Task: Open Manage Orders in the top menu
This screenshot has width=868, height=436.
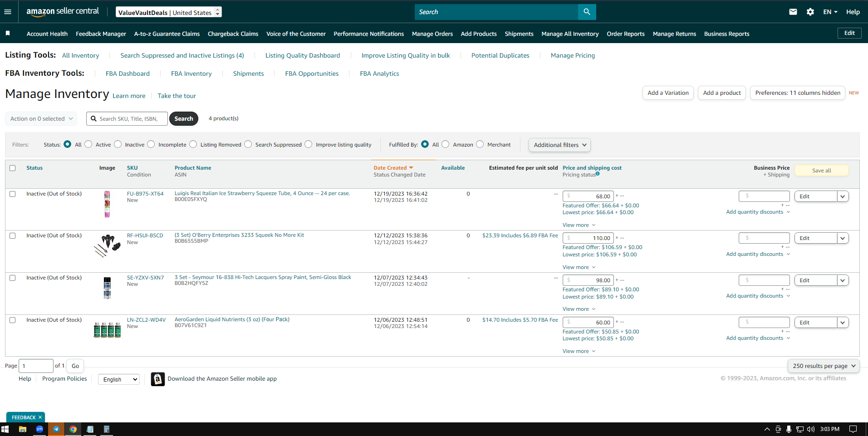Action: pyautogui.click(x=432, y=34)
